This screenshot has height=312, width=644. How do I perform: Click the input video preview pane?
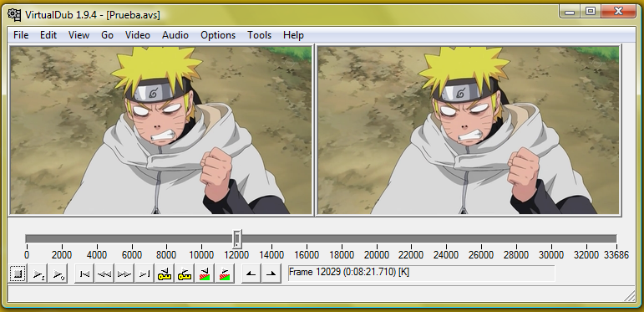click(160, 130)
